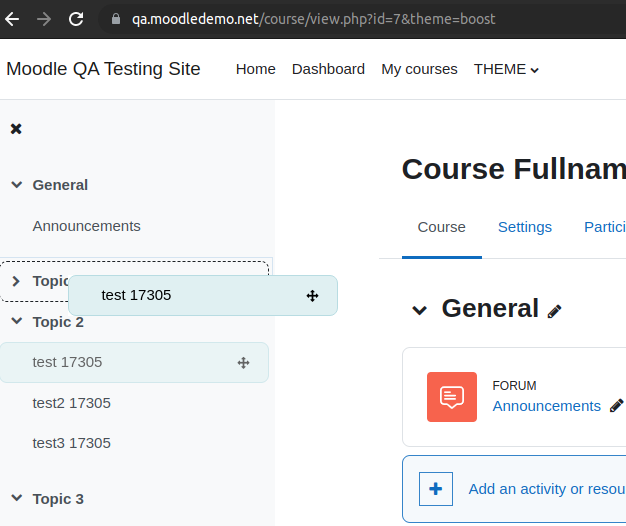
Task: Edit Announcements title with pencil icon
Action: pos(616,405)
